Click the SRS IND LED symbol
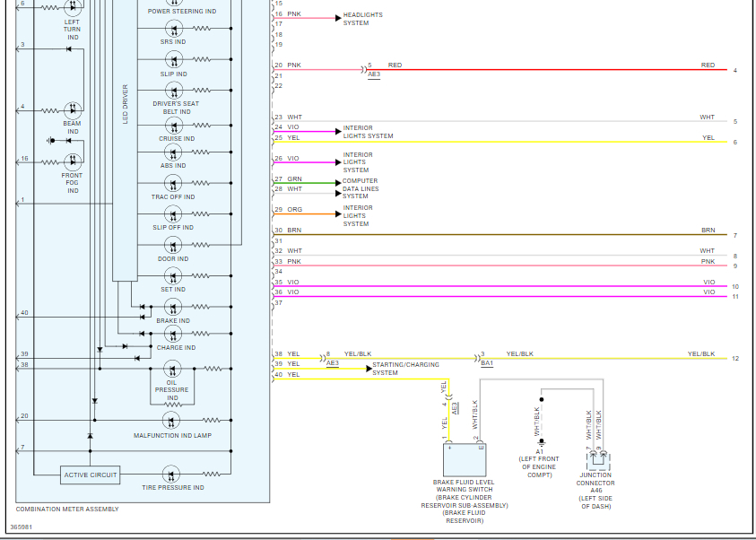This screenshot has width=756, height=540. 173,29
